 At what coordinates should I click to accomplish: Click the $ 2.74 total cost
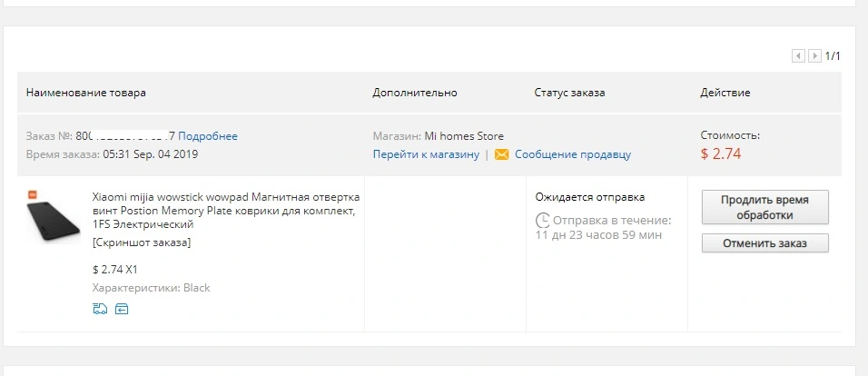coord(721,154)
